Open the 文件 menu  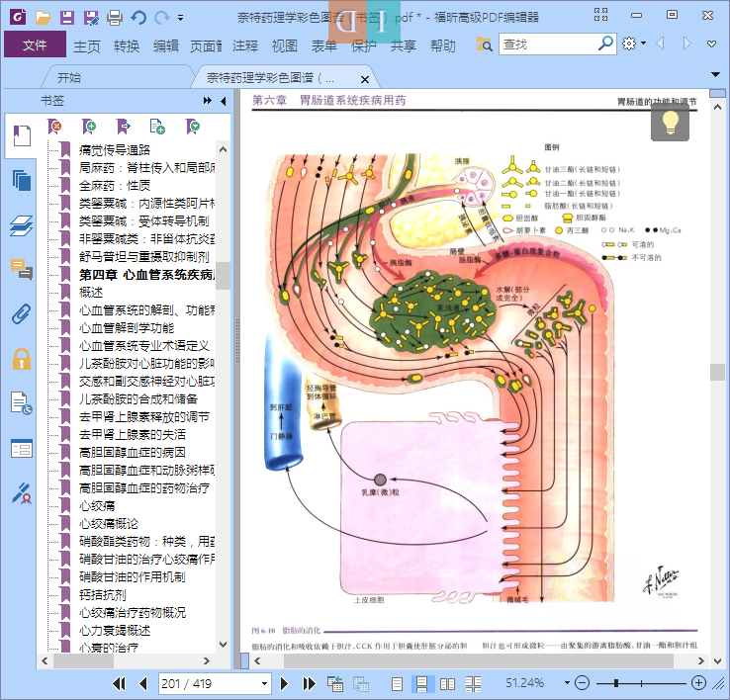click(35, 44)
